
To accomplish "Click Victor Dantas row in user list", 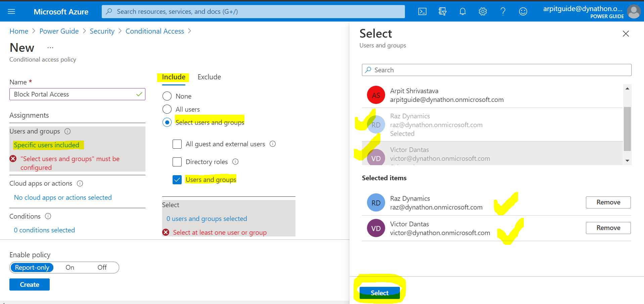I will 492,153.
